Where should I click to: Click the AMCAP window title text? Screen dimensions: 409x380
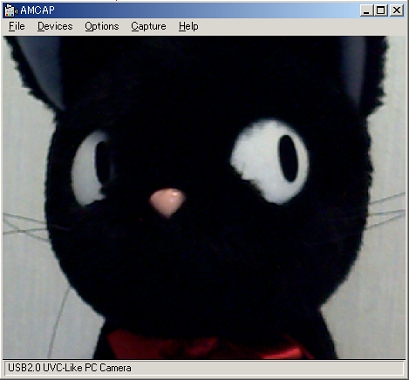(x=37, y=10)
